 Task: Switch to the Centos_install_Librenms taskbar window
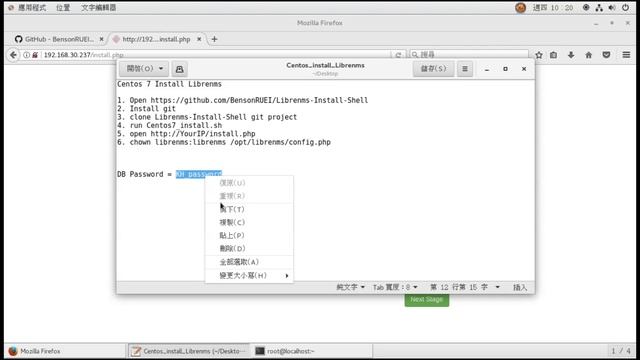(x=189, y=351)
